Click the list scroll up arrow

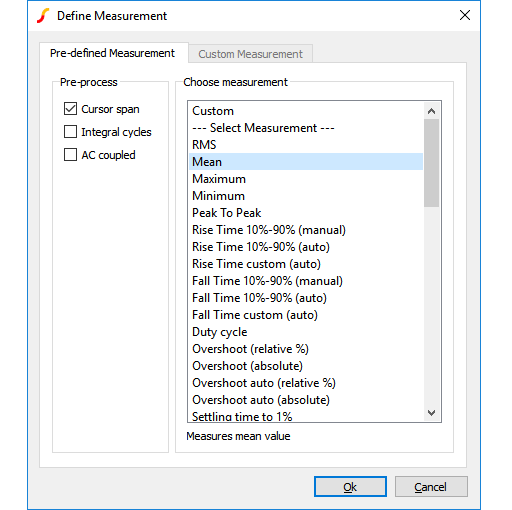[x=431, y=111]
